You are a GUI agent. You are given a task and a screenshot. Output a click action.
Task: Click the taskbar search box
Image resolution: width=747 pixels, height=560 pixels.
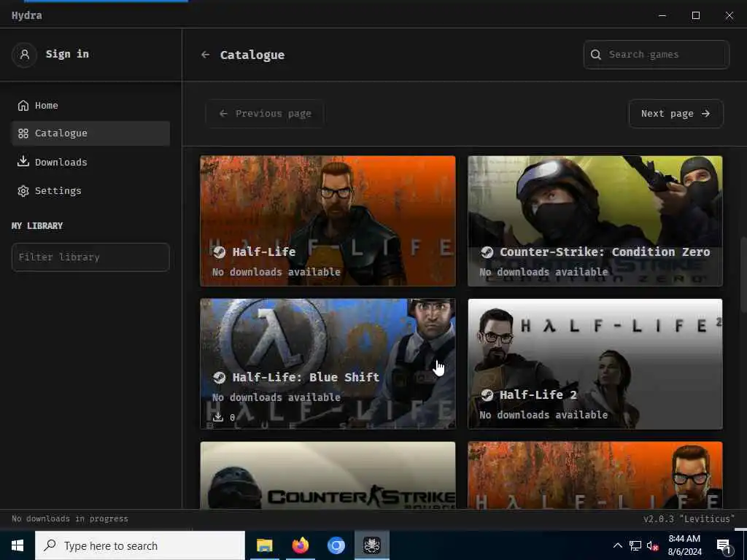[x=140, y=545]
